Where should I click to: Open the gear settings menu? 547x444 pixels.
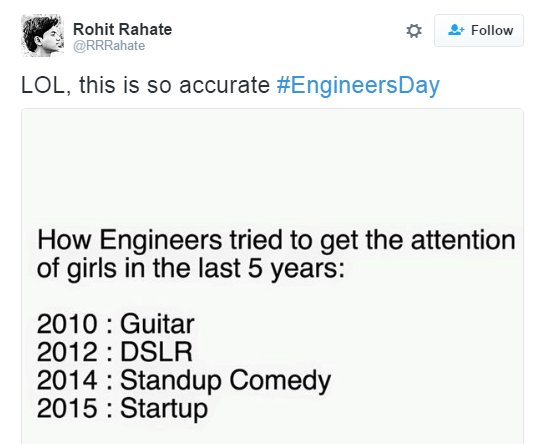pyautogui.click(x=414, y=31)
